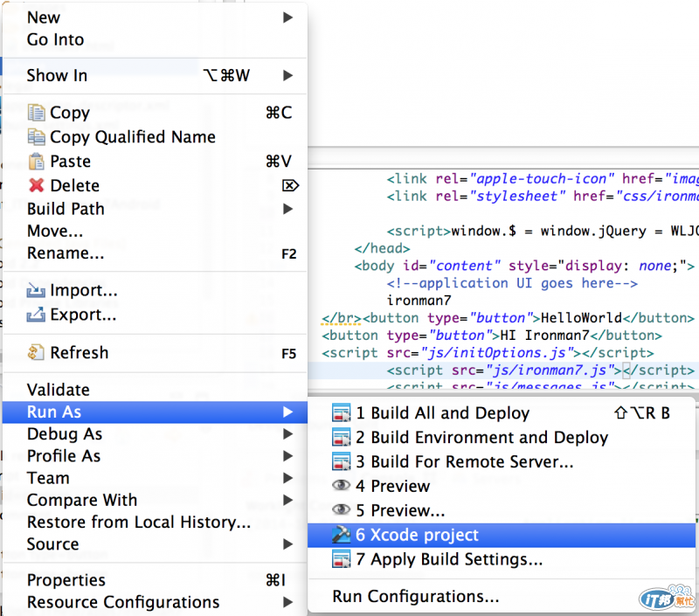Click "apple-touch-icon" in the link tag

(542, 179)
